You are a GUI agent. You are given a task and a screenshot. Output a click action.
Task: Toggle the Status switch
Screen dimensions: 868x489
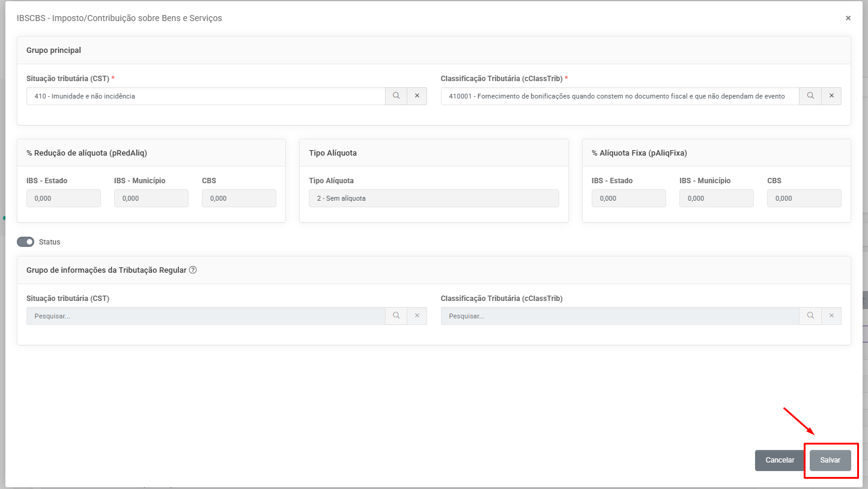[x=26, y=242]
